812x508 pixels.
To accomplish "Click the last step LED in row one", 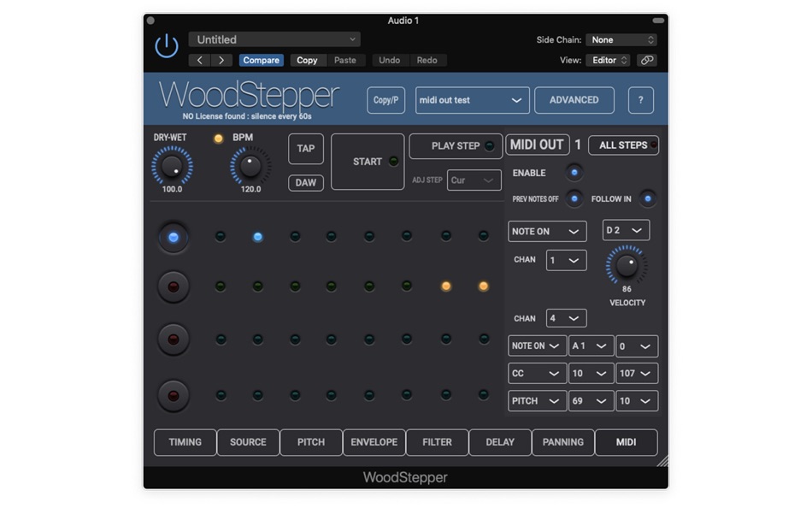I will (484, 236).
